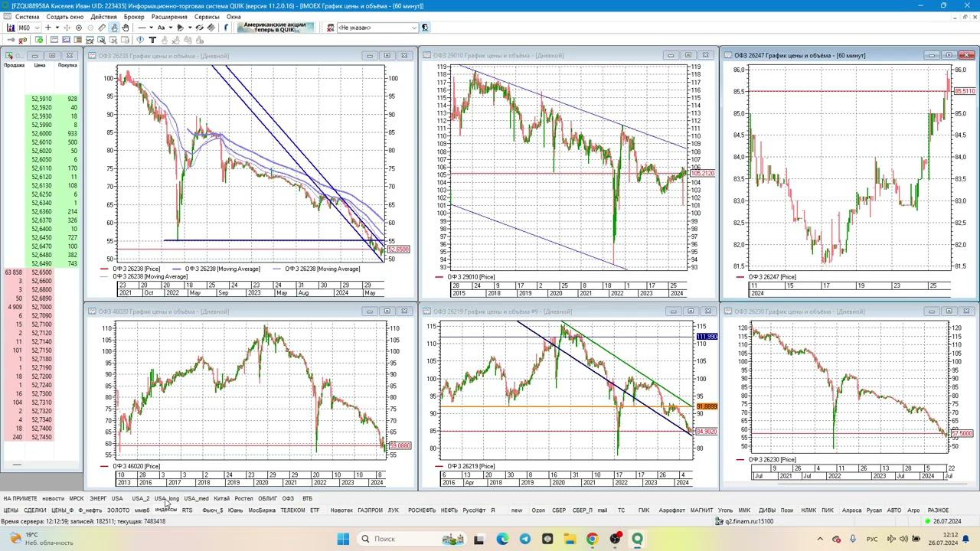The width and height of the screenshot is (980, 551).
Task: Click the hide drawings eye icon
Action: (199, 28)
